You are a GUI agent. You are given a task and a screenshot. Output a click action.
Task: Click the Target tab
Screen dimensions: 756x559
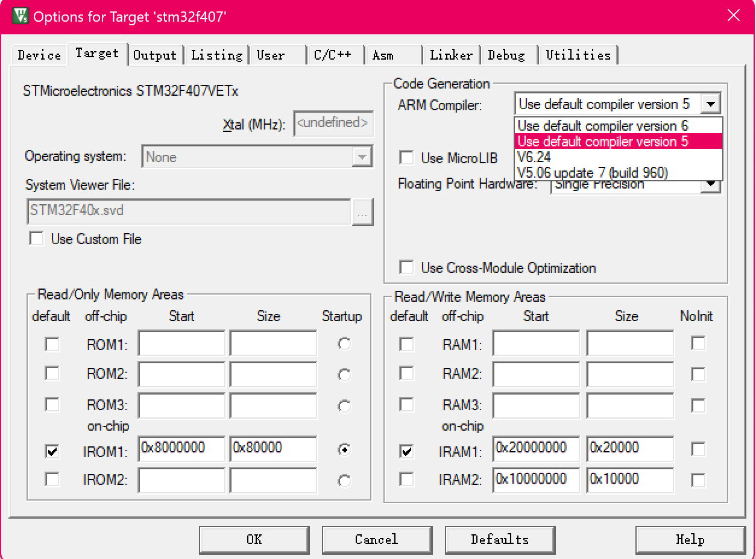[97, 53]
